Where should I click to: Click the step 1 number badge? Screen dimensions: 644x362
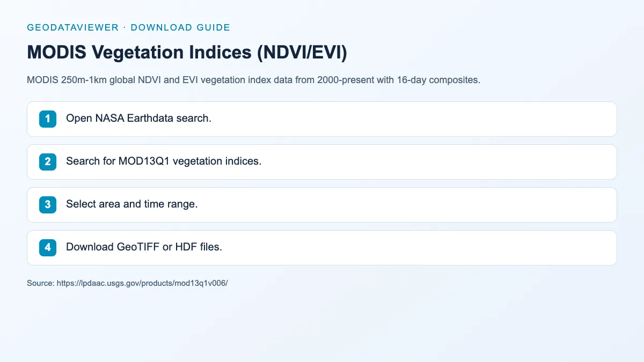coord(48,119)
